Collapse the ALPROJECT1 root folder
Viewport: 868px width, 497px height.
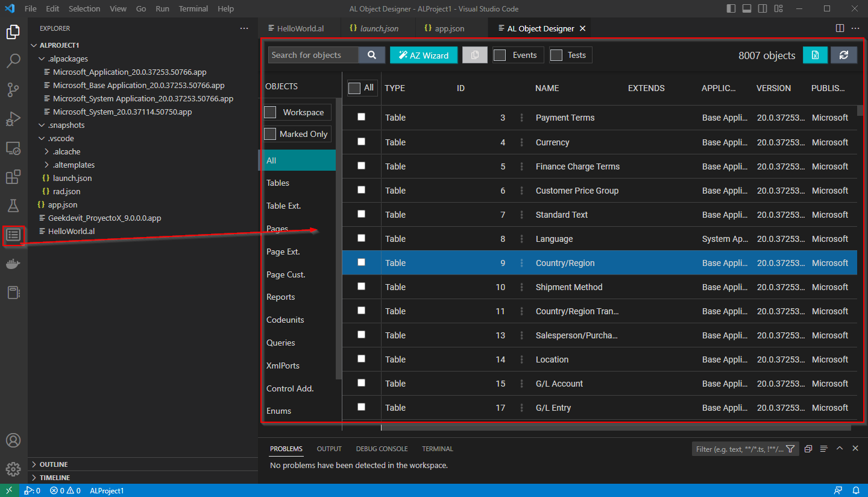pyautogui.click(x=34, y=45)
